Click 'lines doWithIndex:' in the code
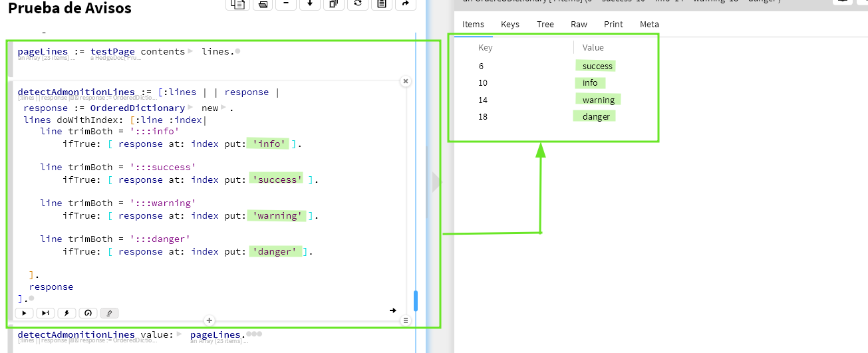Viewport: 868px width, 353px height. pos(73,120)
